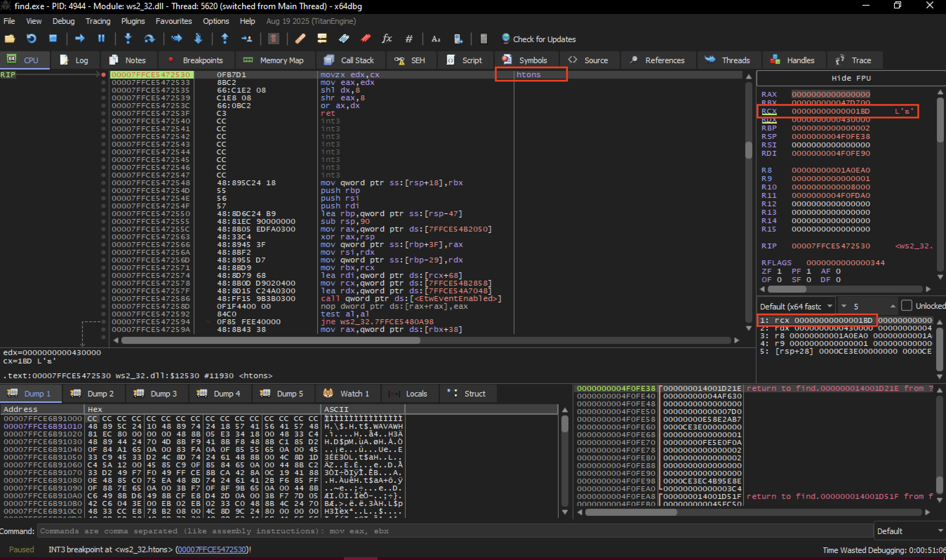The image size is (946, 560).
Task: Click the disassembly horizontal scrollbar thumb
Action: (x=270, y=340)
